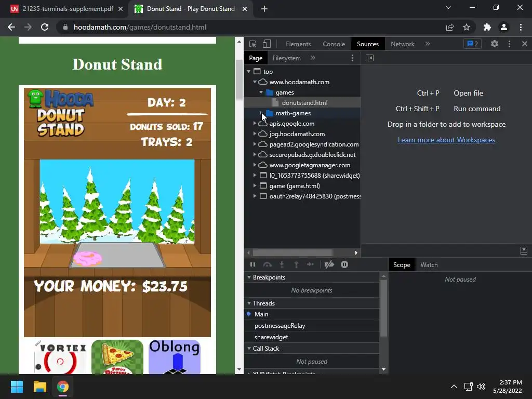Reload the page
The height and width of the screenshot is (399, 532).
45,27
